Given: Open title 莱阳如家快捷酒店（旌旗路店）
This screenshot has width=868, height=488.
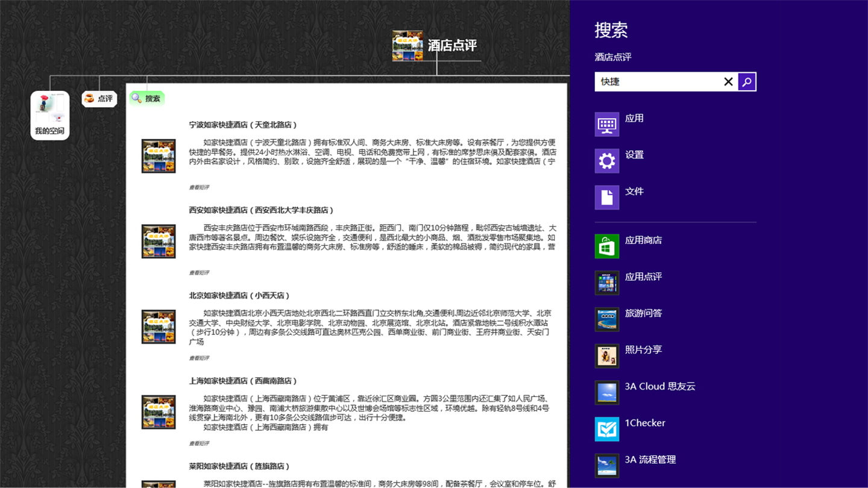Looking at the screenshot, I should click(240, 467).
